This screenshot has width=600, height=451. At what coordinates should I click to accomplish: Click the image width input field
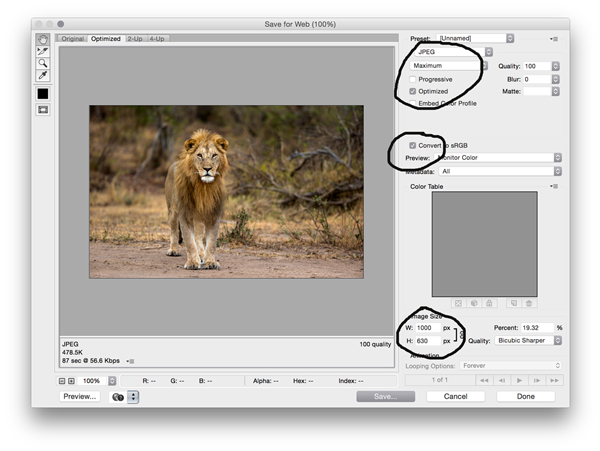(427, 328)
